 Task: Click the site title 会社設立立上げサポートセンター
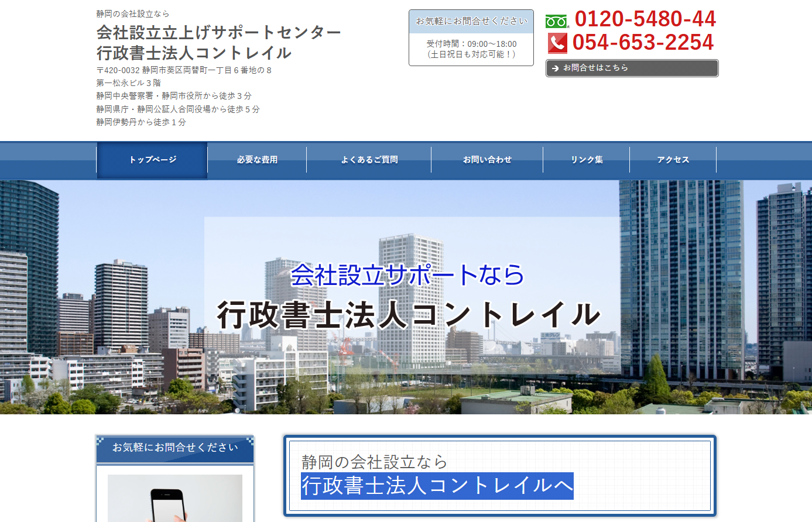219,32
